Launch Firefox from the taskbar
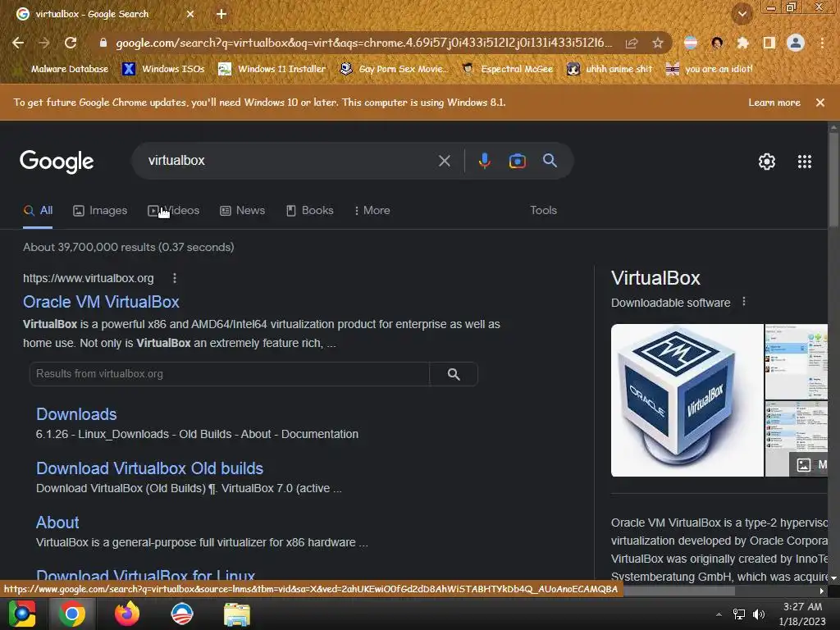 click(127, 614)
